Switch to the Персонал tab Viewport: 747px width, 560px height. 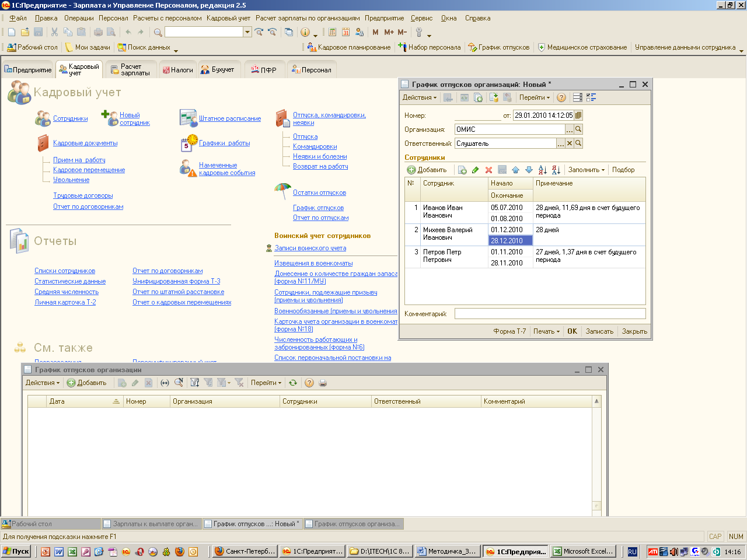[x=312, y=69]
